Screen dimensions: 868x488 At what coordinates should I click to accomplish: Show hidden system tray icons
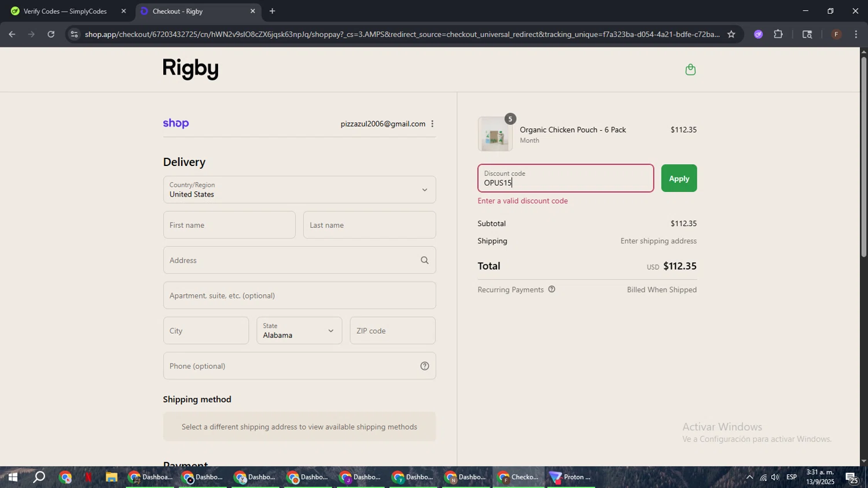click(749, 478)
